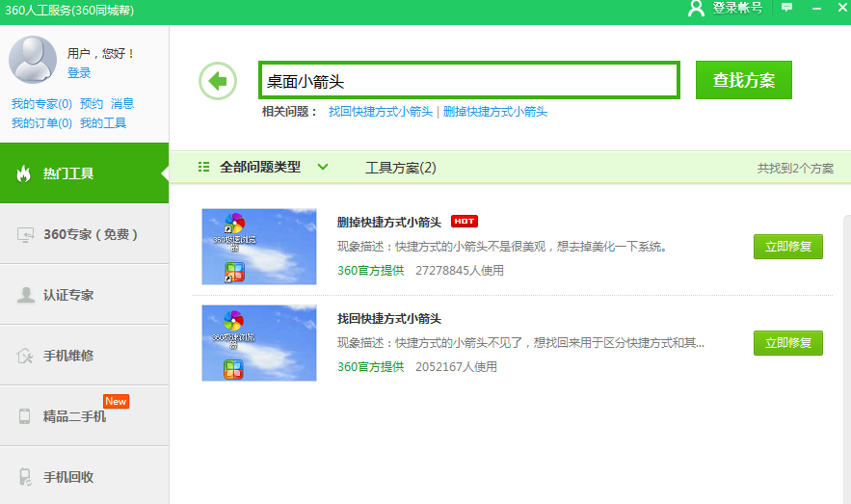This screenshot has width=851, height=504.
Task: Open the 手机回收 sidebar item
Action: coord(84,476)
